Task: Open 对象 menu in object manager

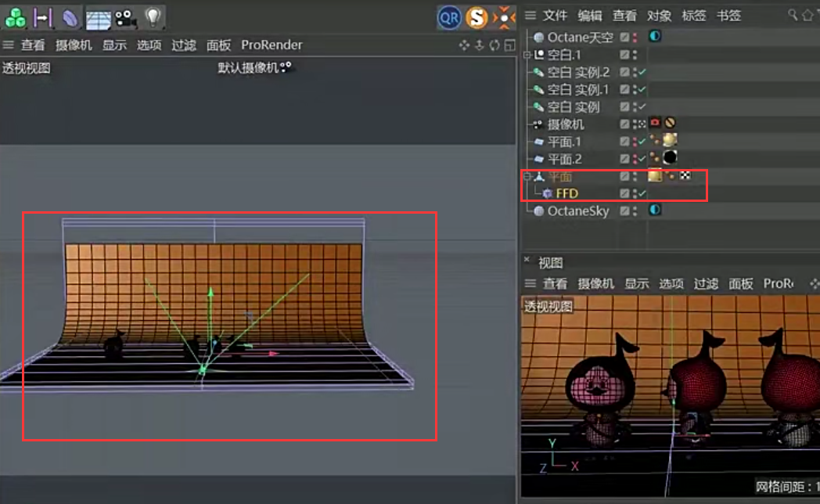Action: pos(659,16)
